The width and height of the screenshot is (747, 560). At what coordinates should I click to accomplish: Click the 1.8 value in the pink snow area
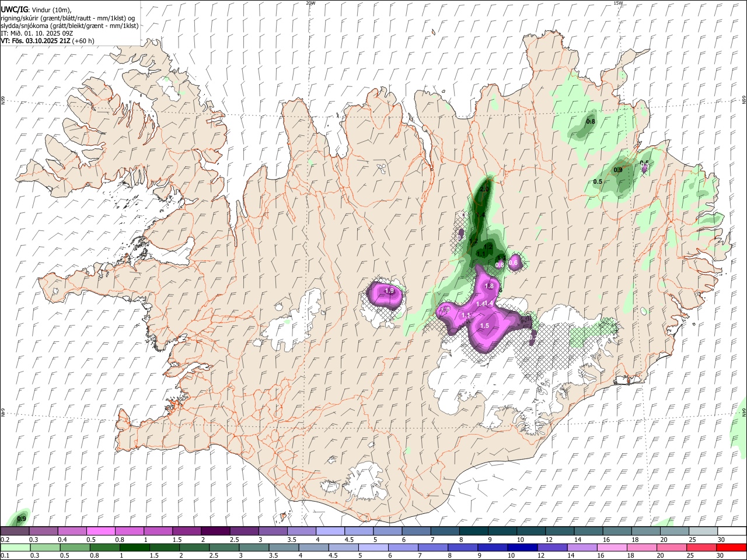tap(489, 286)
